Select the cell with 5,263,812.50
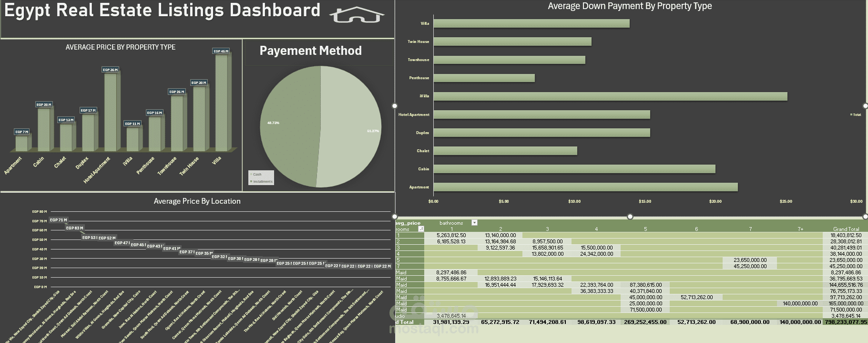 pos(451,235)
